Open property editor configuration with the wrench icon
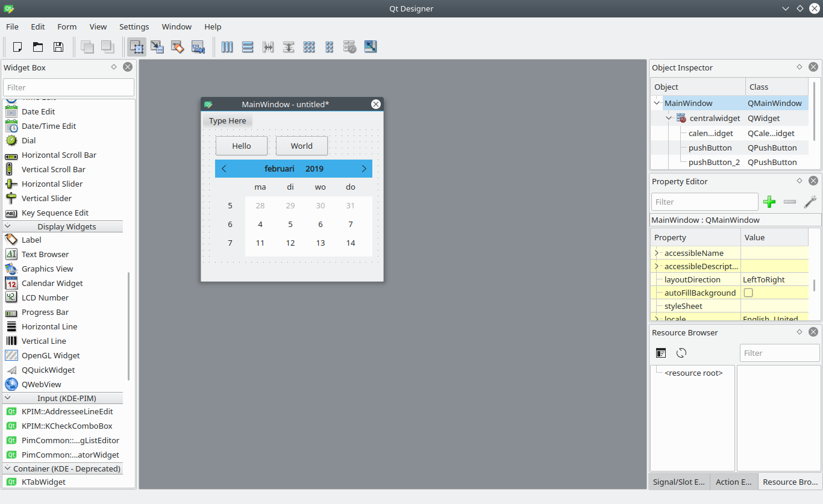This screenshot has height=504, width=823. (810, 202)
